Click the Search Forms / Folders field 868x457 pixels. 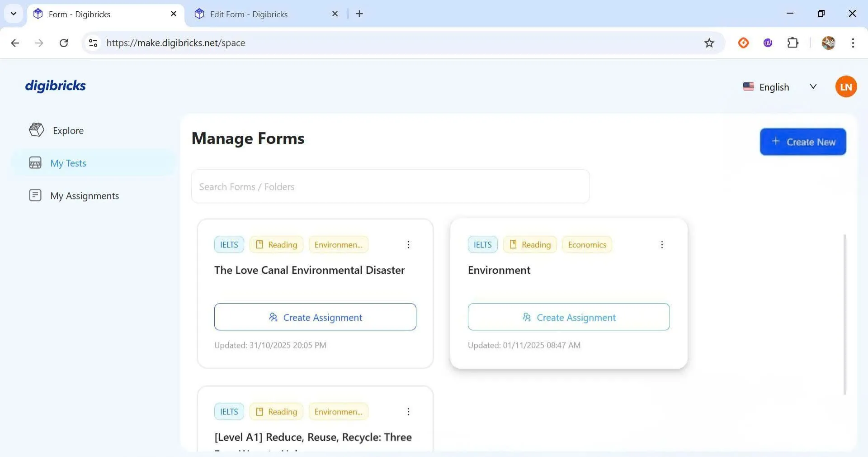tap(390, 187)
